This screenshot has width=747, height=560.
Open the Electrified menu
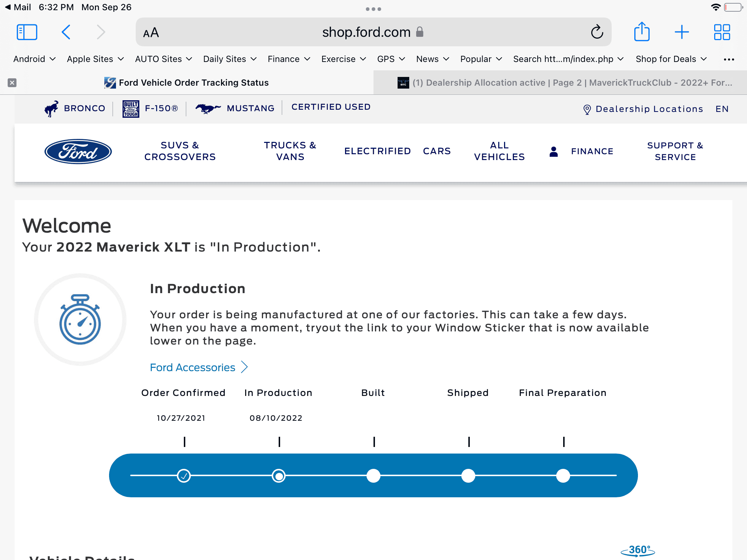click(x=378, y=151)
